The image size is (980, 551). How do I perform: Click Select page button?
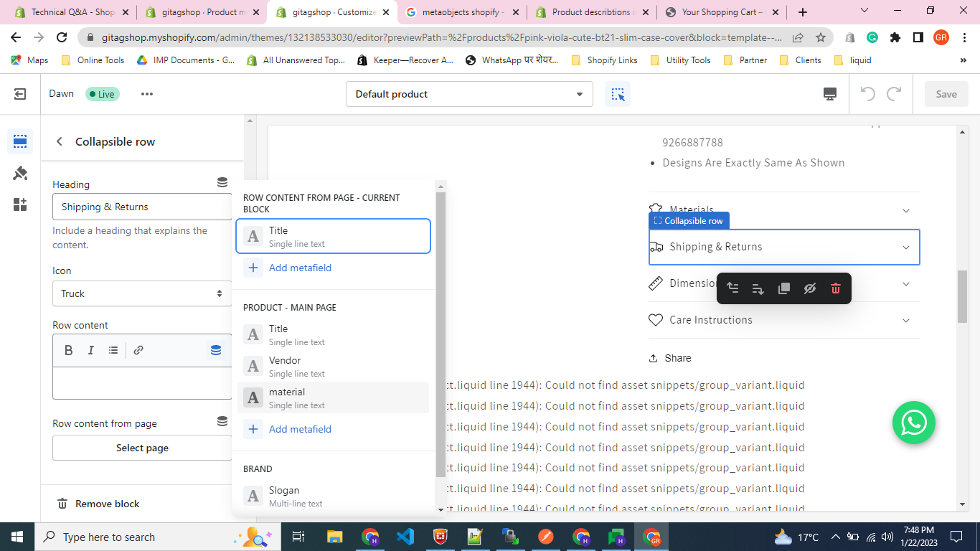pyautogui.click(x=142, y=448)
